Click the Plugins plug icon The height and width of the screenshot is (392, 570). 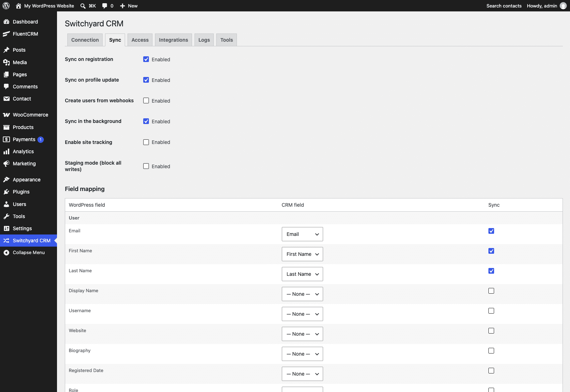(x=6, y=192)
